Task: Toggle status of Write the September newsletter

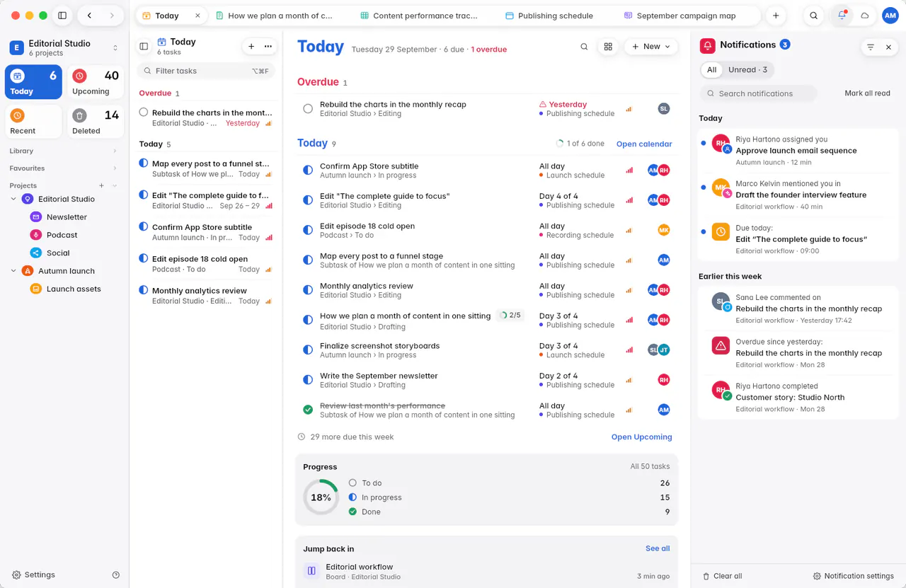Action: [308, 380]
